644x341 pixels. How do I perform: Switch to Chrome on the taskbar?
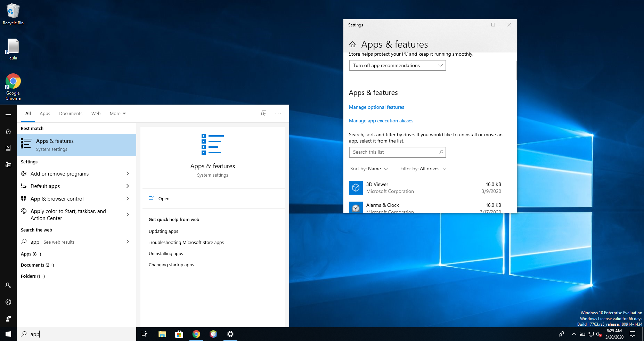tap(196, 334)
